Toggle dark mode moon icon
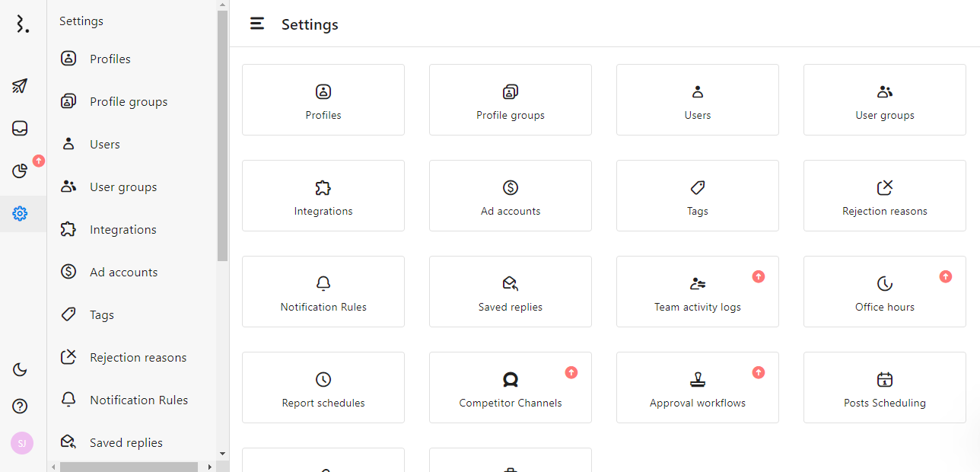Viewport: 980px width, 472px height. coord(21,370)
